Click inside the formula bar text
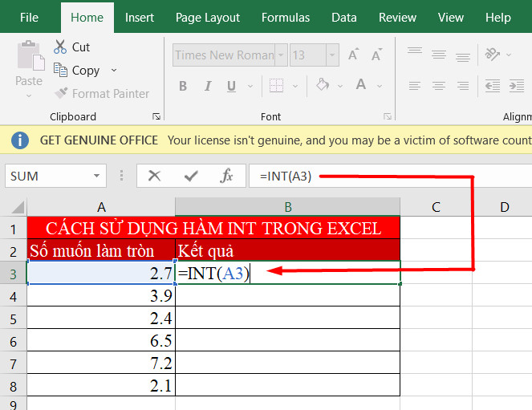The image size is (532, 410). coord(286,177)
